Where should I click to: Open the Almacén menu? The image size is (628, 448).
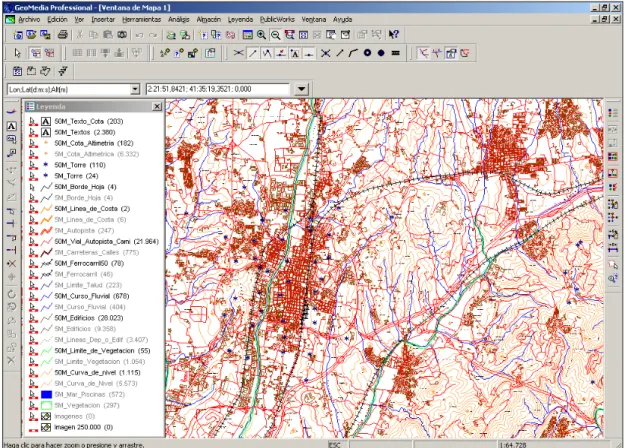209,19
